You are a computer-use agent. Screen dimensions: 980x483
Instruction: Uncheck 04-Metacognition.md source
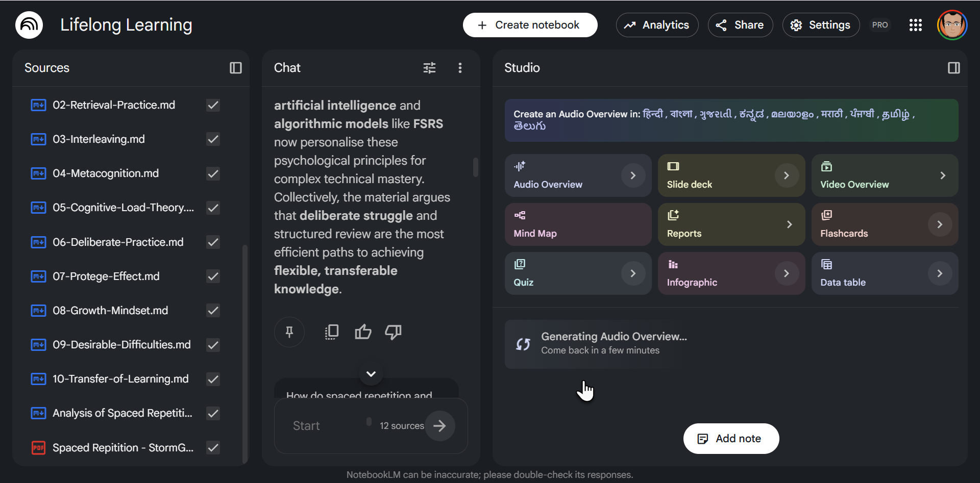(213, 173)
